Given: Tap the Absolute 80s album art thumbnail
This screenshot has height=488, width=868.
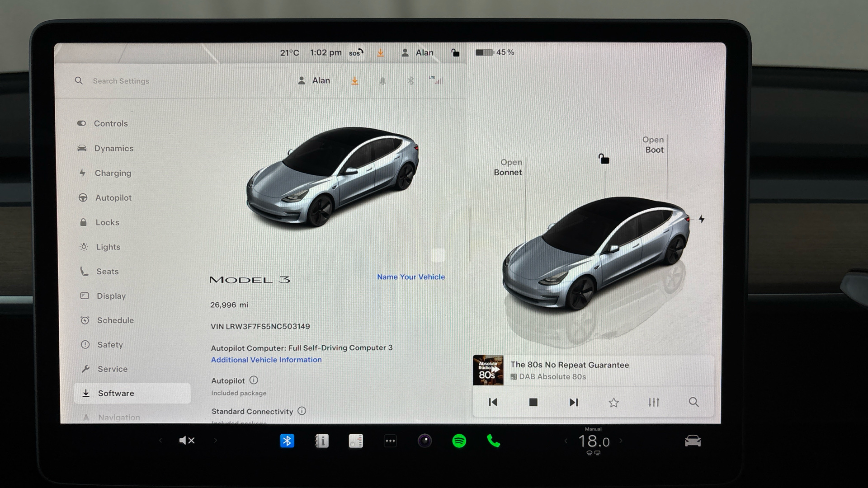Looking at the screenshot, I should 488,370.
